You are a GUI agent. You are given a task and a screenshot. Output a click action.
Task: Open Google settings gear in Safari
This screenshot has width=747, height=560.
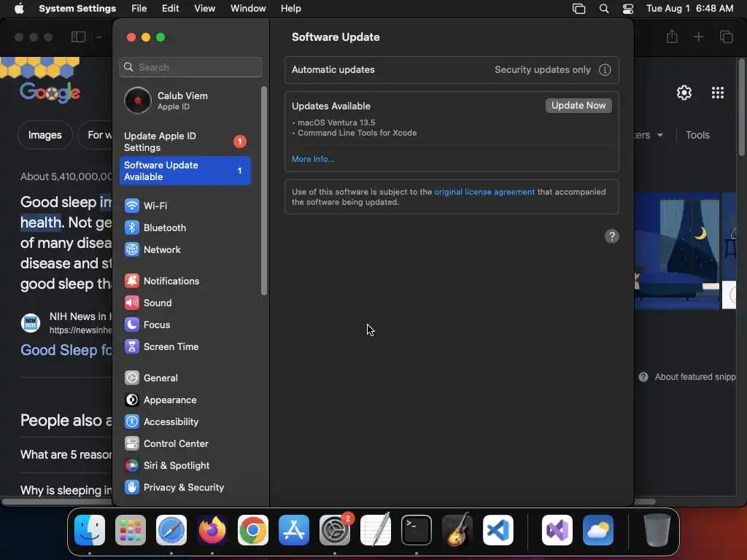684,93
